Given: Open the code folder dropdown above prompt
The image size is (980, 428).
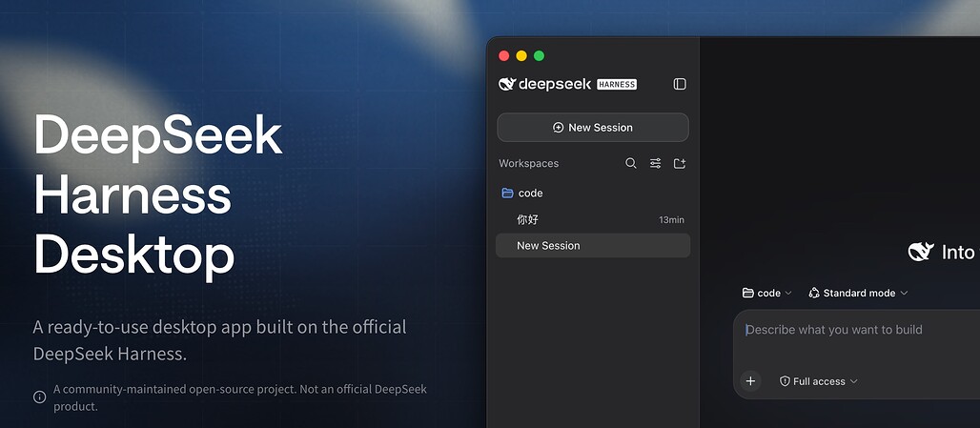Looking at the screenshot, I should (766, 293).
